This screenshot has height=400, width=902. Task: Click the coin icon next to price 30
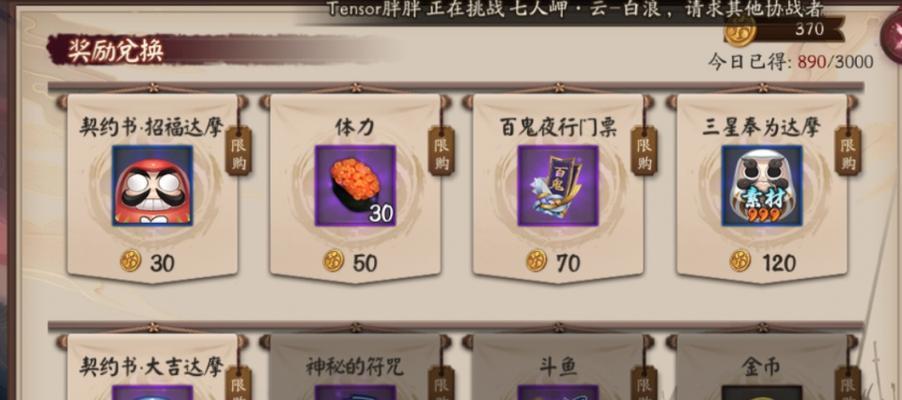[131, 261]
